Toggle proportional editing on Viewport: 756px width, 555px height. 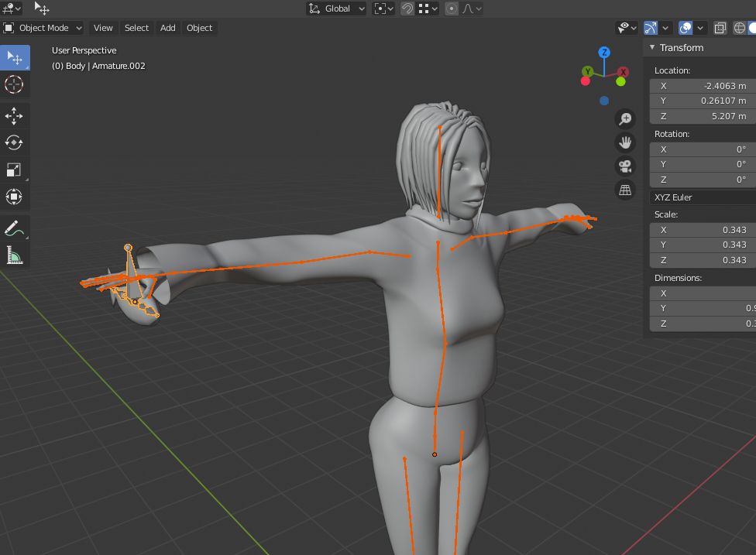point(451,9)
